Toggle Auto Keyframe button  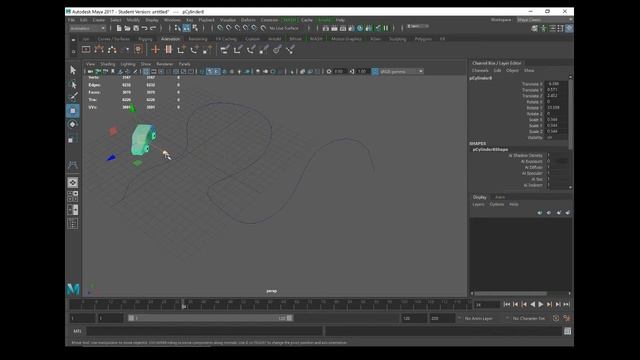556,318
